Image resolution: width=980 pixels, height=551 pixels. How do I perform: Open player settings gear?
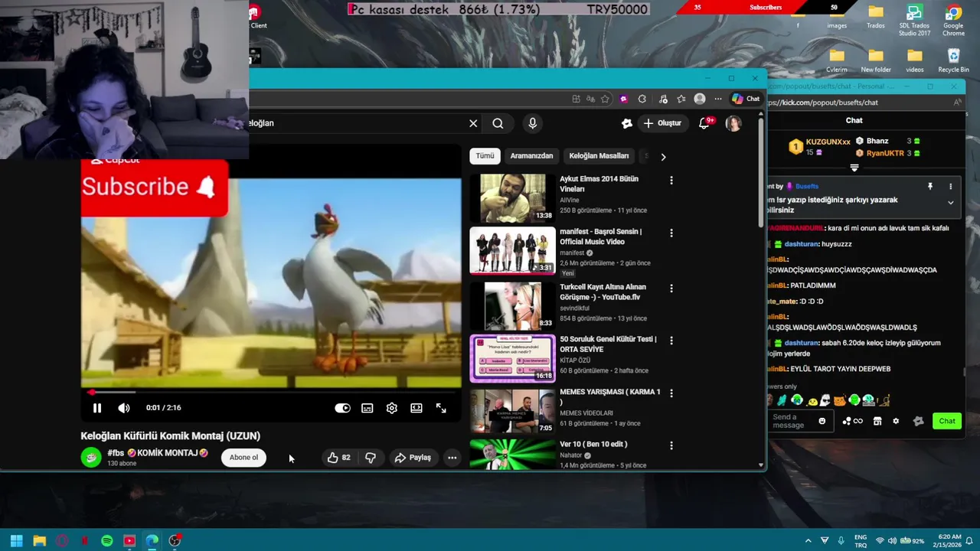tap(392, 408)
